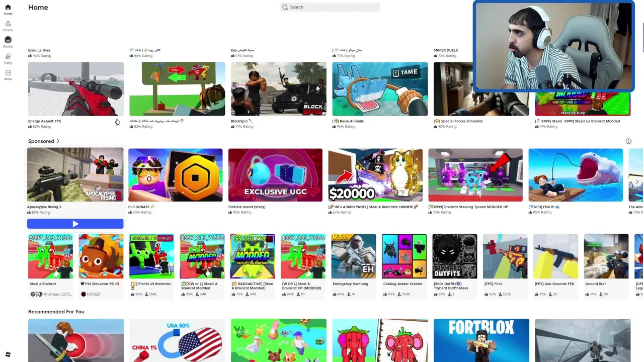644x362 pixels.
Task: Click friend name trill1020 under Pet Simulator
Action: [94, 294]
